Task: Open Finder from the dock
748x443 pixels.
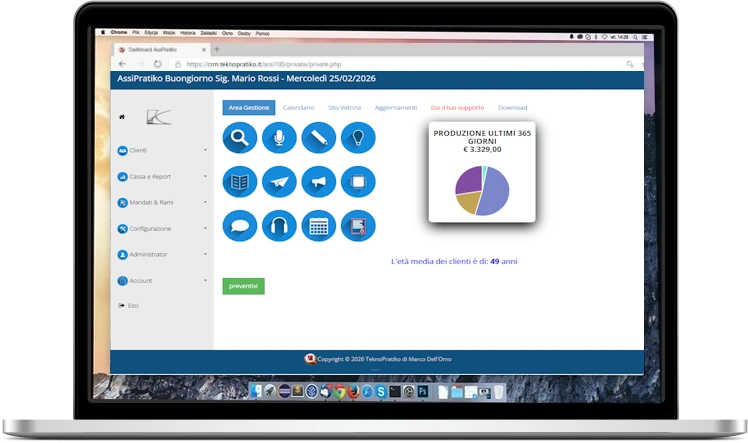Action: (256, 391)
